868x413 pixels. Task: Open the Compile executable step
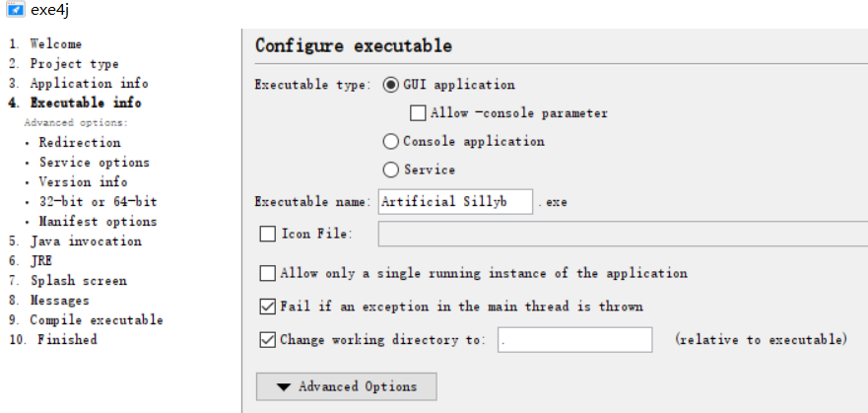(96, 320)
